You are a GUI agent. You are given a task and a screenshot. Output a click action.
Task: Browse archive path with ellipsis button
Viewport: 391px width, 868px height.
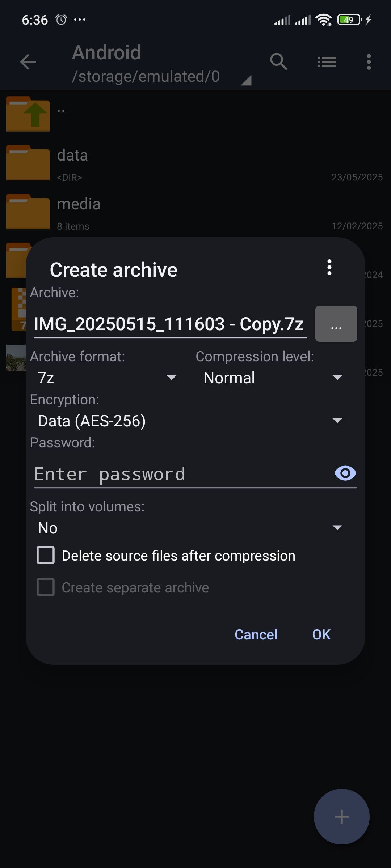click(x=336, y=324)
